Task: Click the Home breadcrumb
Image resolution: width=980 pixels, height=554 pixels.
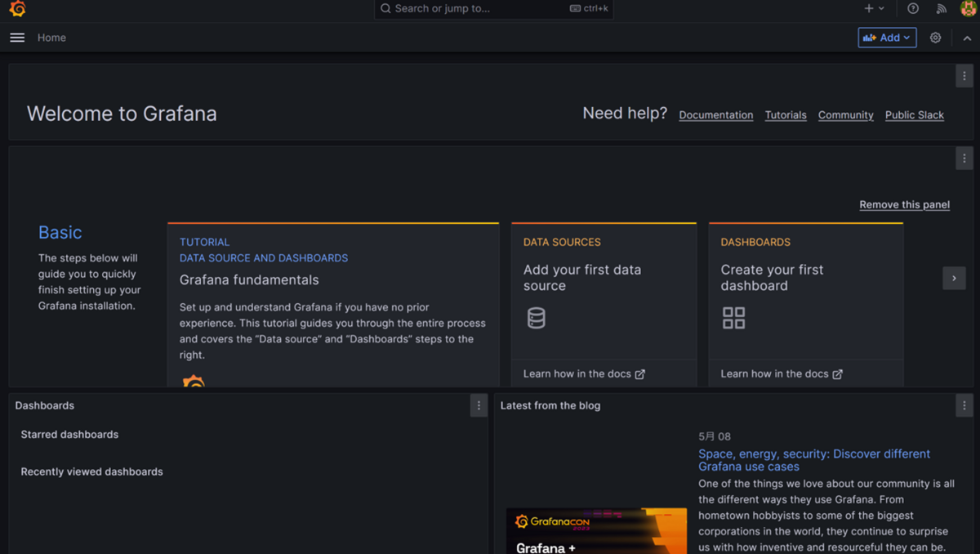Action: tap(51, 38)
